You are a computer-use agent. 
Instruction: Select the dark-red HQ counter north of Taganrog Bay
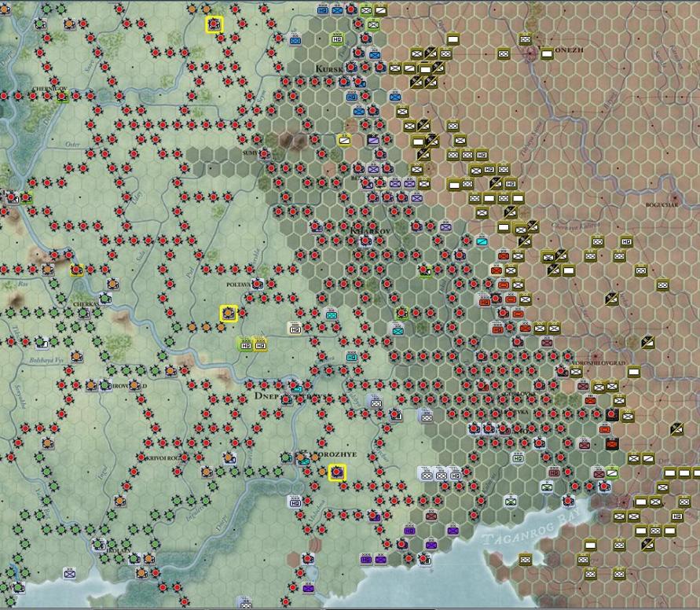pos(554,472)
